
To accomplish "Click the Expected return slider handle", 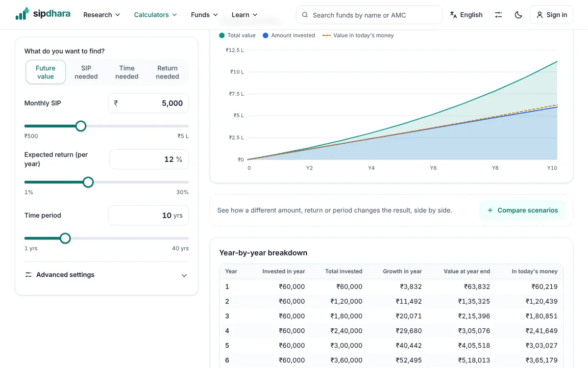I will click(88, 182).
